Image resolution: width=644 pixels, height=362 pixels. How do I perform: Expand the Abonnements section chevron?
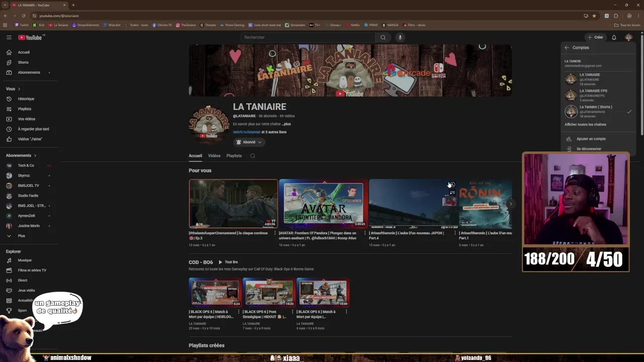[35, 156]
